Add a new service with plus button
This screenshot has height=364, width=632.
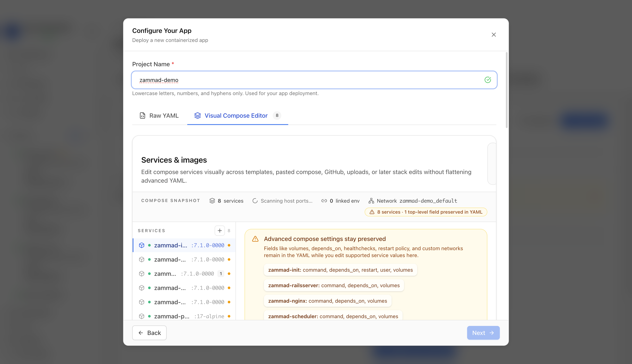coord(220,230)
